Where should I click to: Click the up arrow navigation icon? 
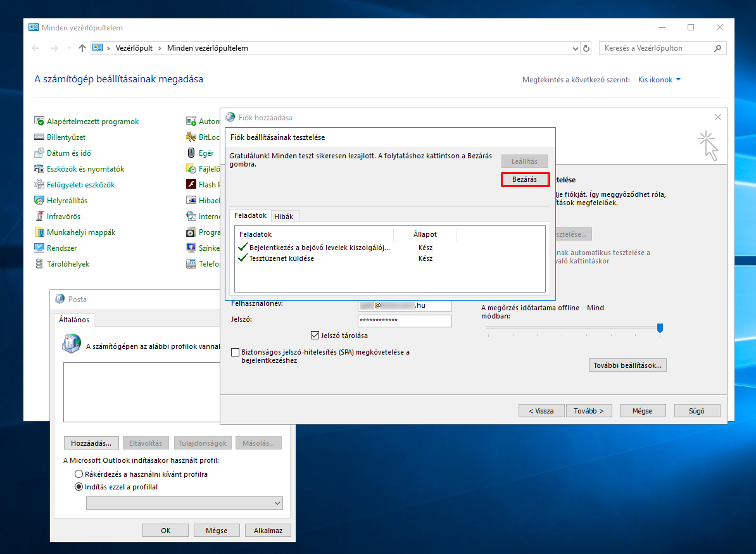pyautogui.click(x=82, y=48)
